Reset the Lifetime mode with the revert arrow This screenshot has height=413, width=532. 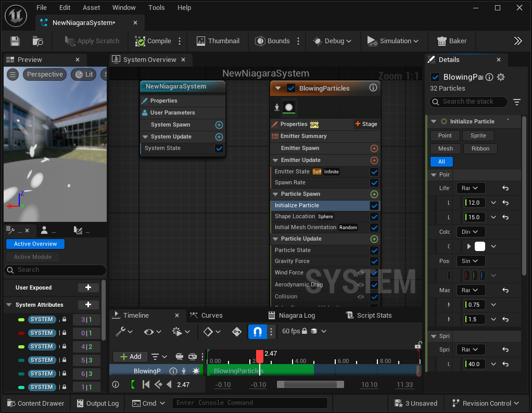click(505, 188)
